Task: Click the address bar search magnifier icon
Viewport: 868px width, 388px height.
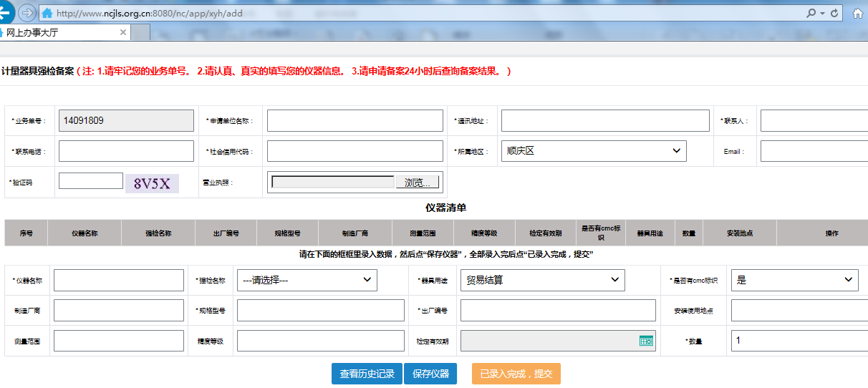Action: coord(811,13)
